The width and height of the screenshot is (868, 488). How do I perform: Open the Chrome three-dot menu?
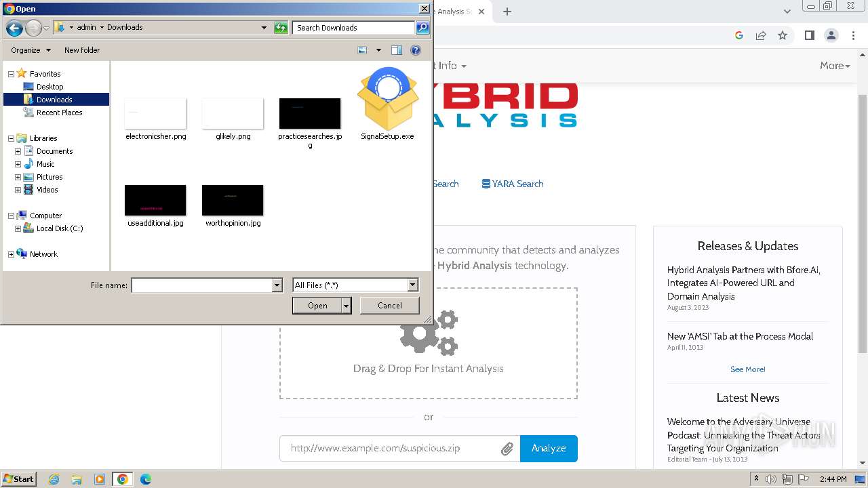(852, 35)
